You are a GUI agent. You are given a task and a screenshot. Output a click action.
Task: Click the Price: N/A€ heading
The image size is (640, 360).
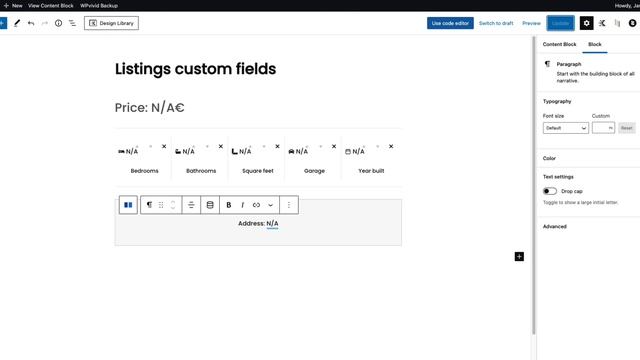[149, 108]
